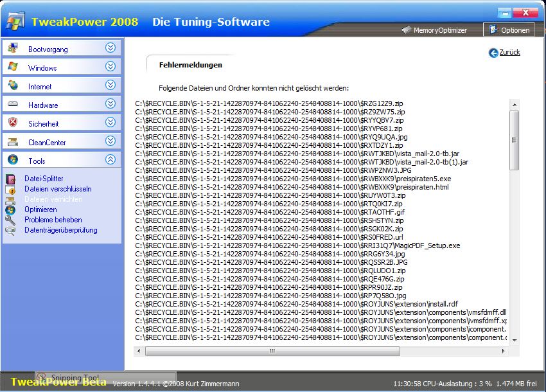Click the Windows flag category icon
546x392 pixels.
tap(13, 67)
